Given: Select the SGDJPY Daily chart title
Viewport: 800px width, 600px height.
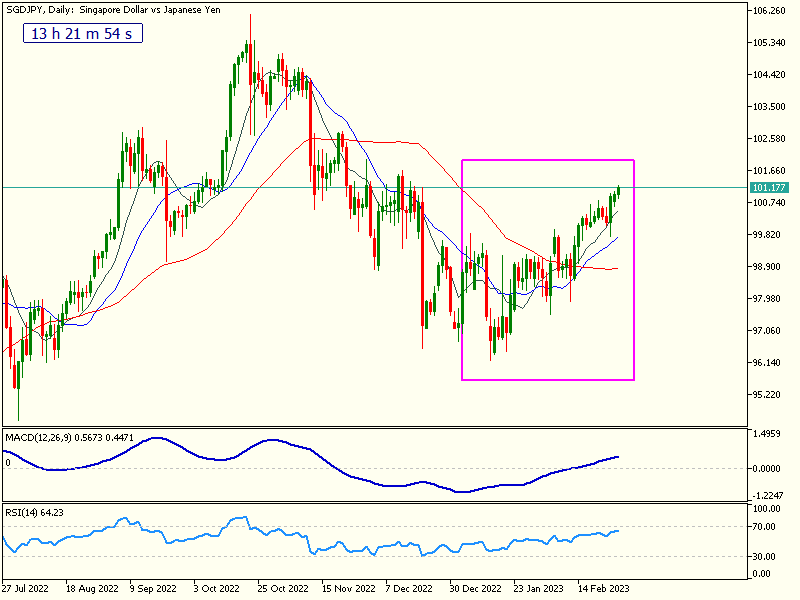Looking at the screenshot, I should (x=113, y=10).
